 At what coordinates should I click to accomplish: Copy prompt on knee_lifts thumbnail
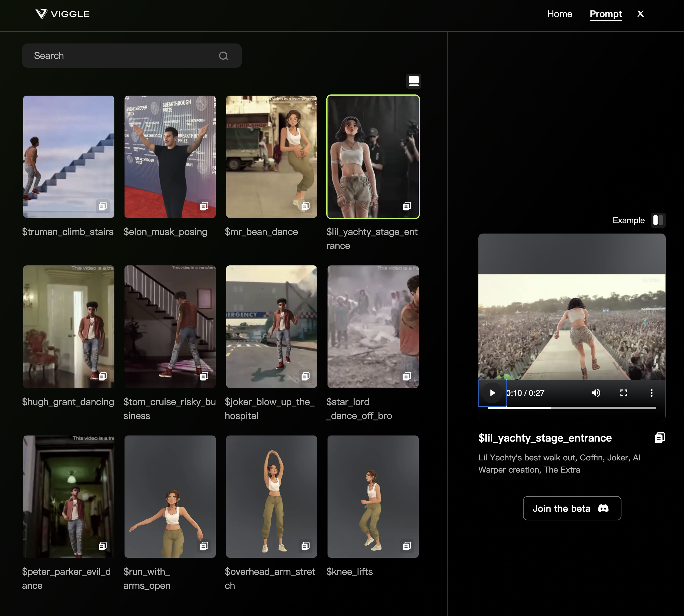407,546
